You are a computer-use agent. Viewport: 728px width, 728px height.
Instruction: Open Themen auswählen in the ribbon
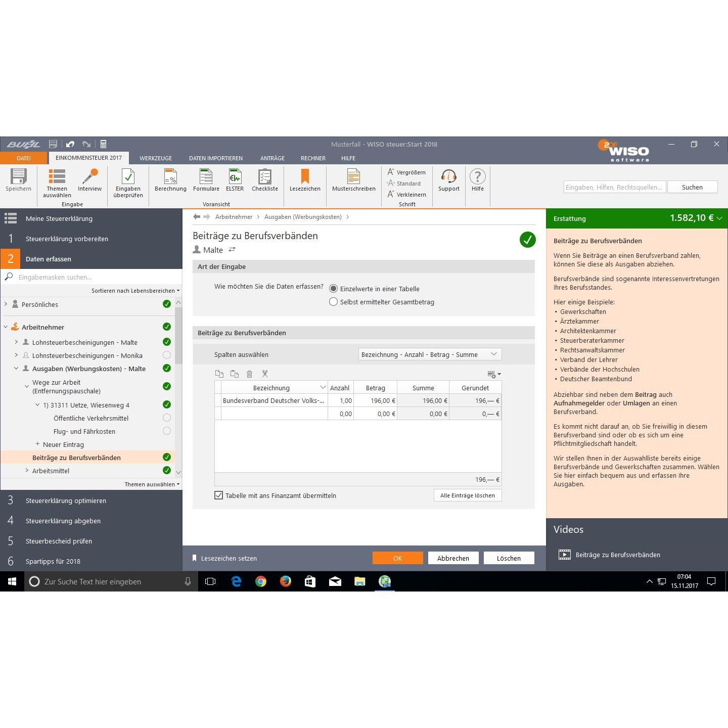[57, 183]
